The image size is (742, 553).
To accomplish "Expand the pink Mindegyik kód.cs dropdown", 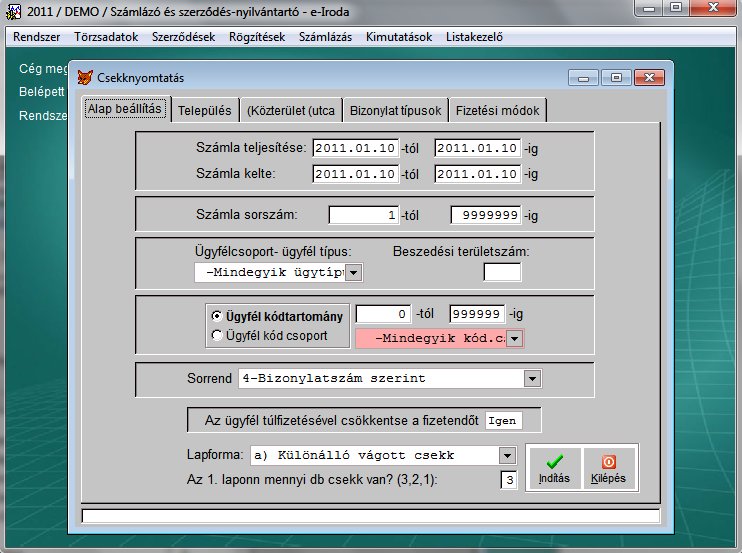I will coord(514,338).
